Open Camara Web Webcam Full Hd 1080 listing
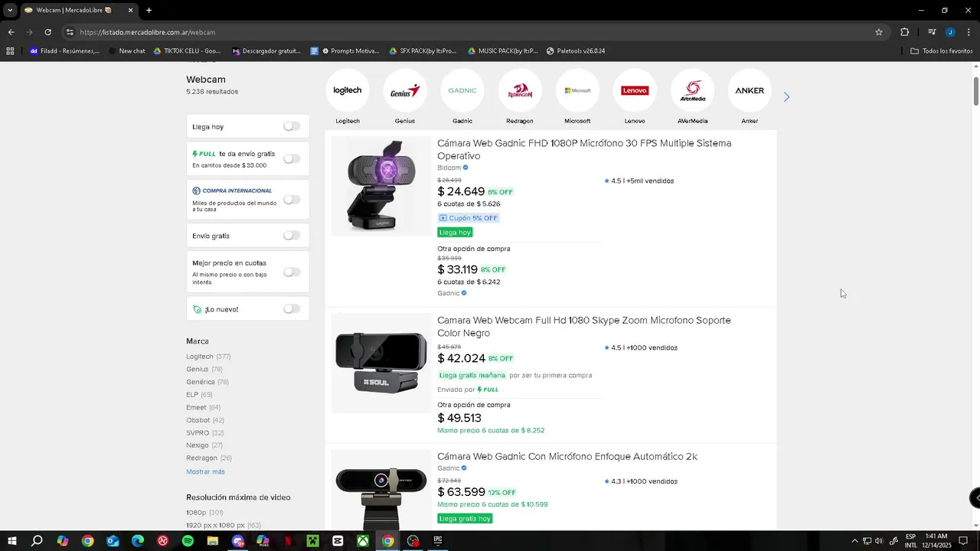This screenshot has height=551, width=980. pos(584,327)
